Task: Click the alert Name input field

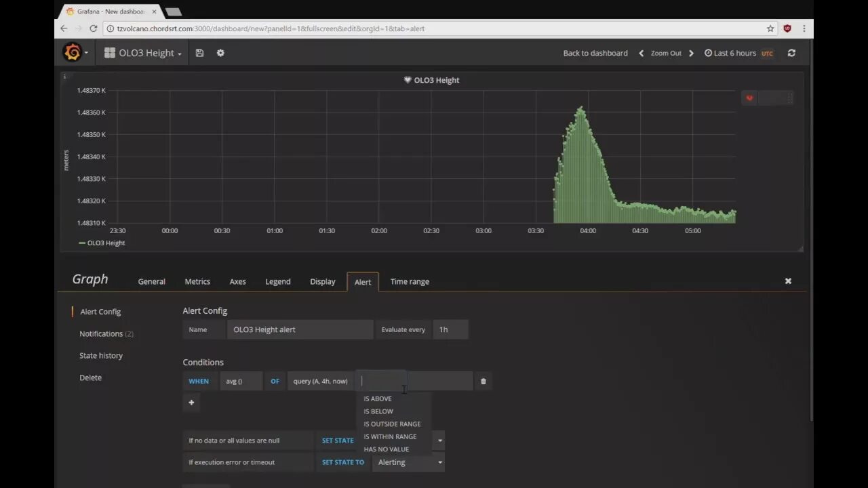Action: point(300,329)
